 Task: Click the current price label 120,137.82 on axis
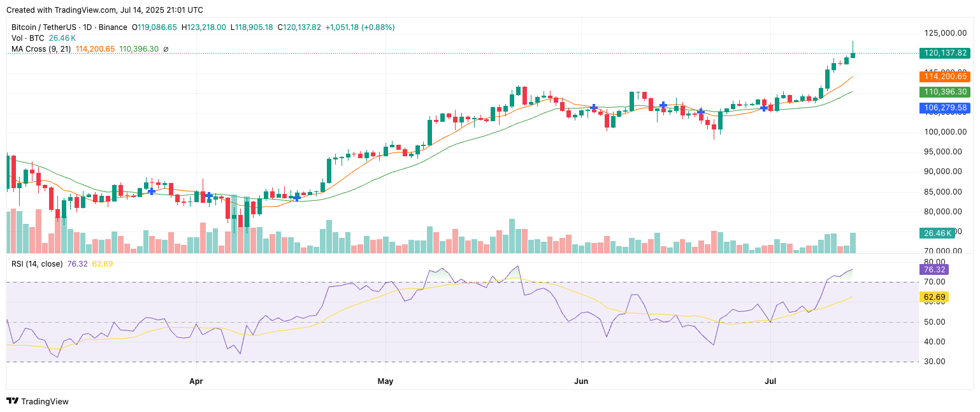pyautogui.click(x=944, y=54)
